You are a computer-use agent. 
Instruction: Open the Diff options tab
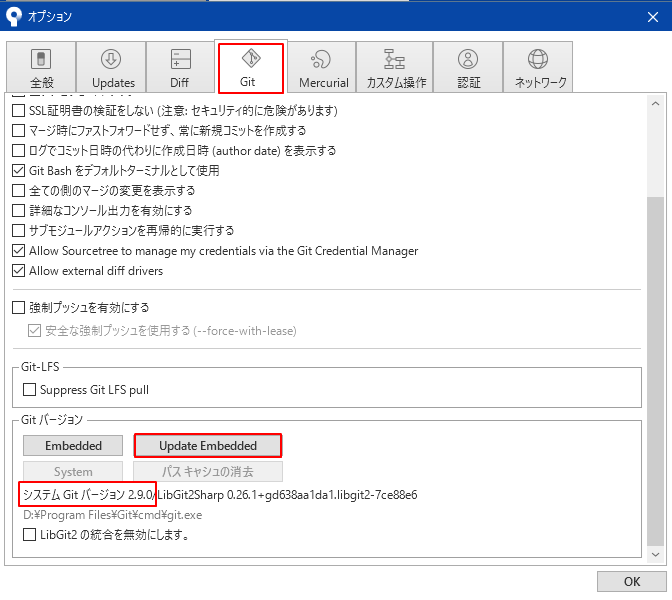tap(180, 67)
